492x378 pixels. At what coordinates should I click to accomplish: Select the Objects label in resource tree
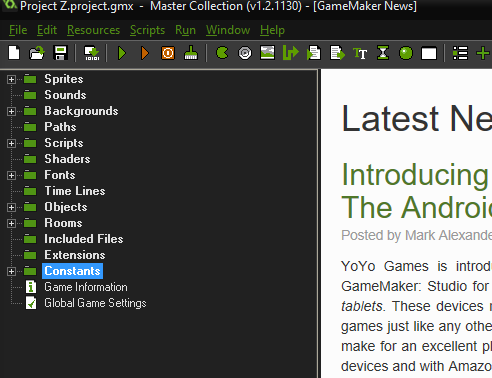(x=66, y=207)
